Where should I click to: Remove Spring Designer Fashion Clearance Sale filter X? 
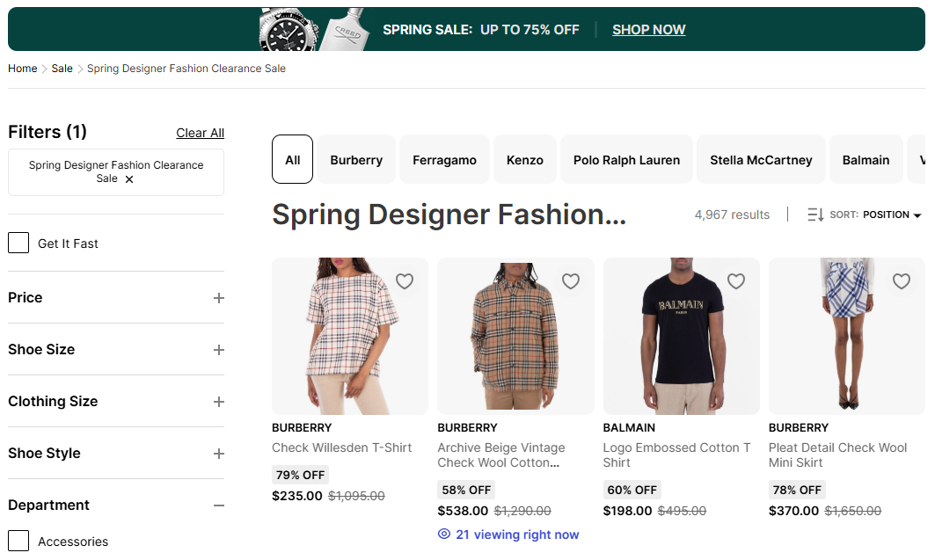[129, 179]
